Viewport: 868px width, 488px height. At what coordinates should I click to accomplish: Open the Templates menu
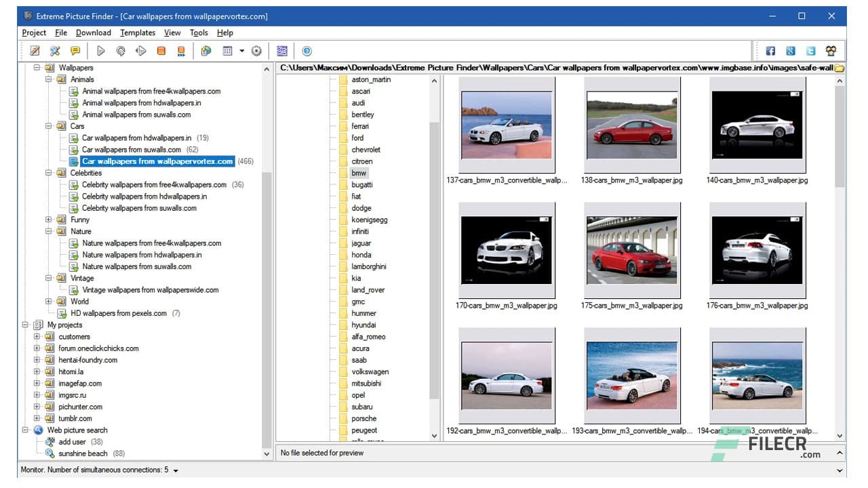click(137, 32)
